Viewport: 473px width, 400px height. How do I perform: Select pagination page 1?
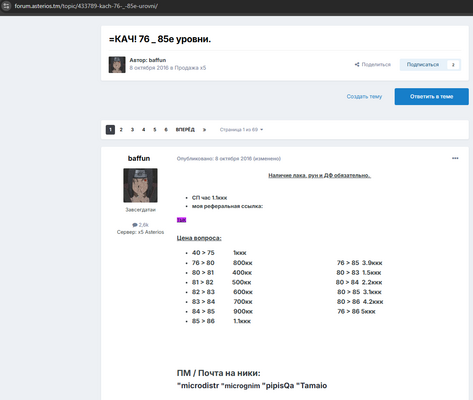point(110,130)
